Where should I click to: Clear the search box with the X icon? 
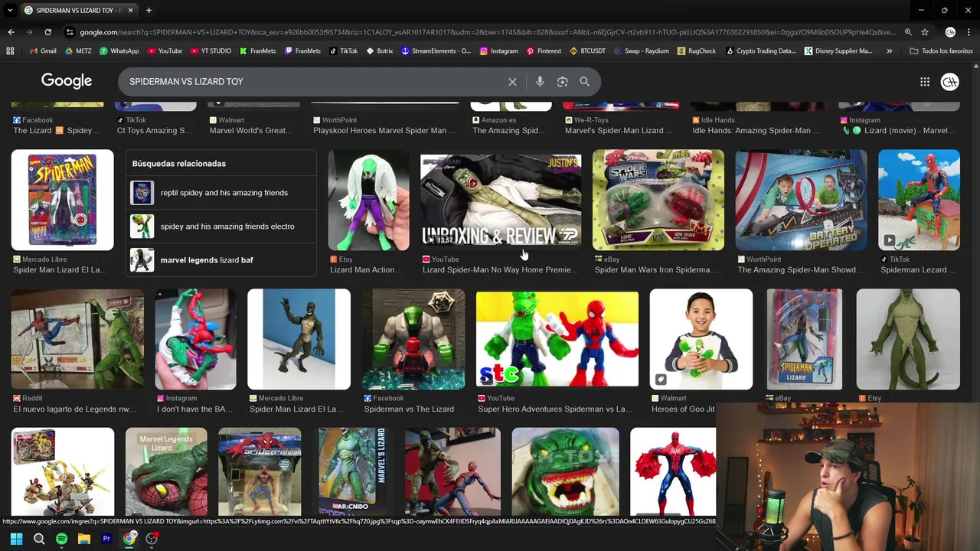512,82
